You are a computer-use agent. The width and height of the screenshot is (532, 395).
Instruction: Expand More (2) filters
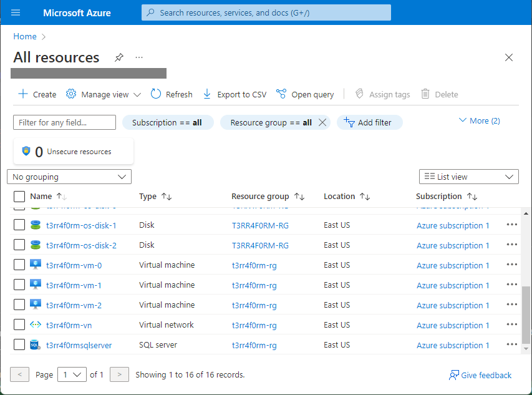[480, 121]
